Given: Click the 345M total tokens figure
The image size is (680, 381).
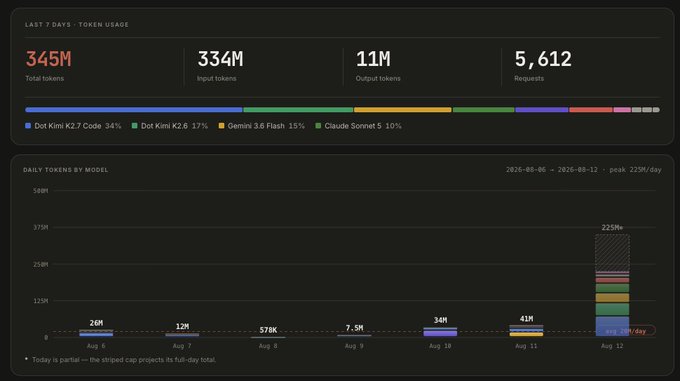Looking at the screenshot, I should coord(48,59).
